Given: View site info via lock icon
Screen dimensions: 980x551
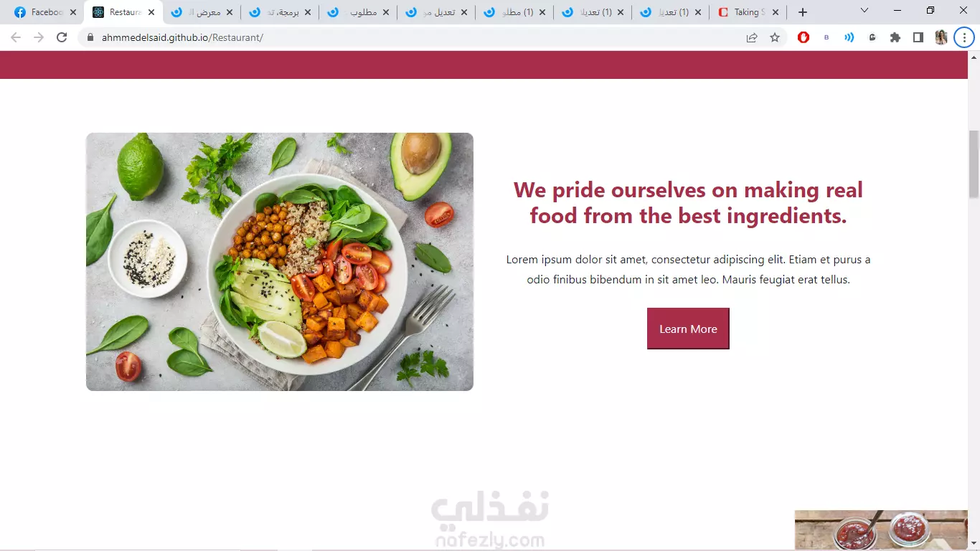Looking at the screenshot, I should 90,37.
